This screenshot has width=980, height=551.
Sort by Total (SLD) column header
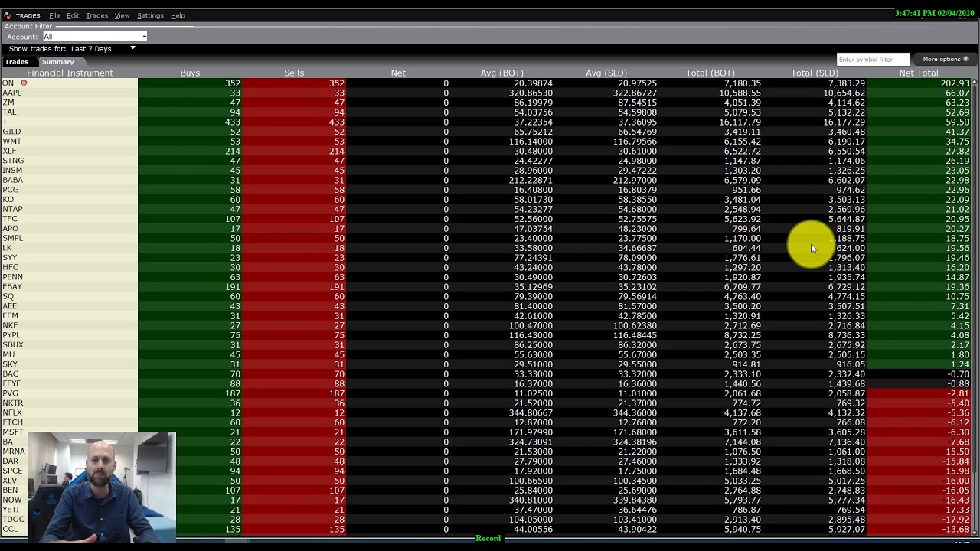(815, 73)
